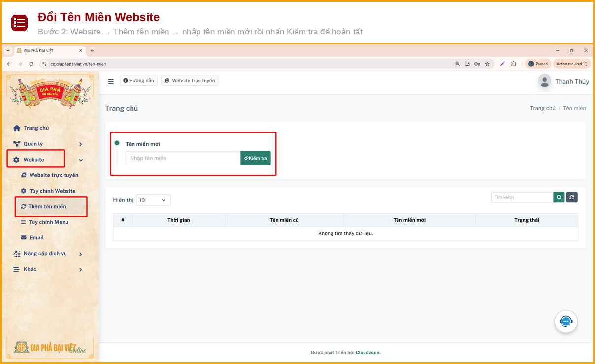The width and height of the screenshot is (595, 364).
Task: Click the Gia Phả Họ Nguyễn logo banner
Action: coord(50,94)
